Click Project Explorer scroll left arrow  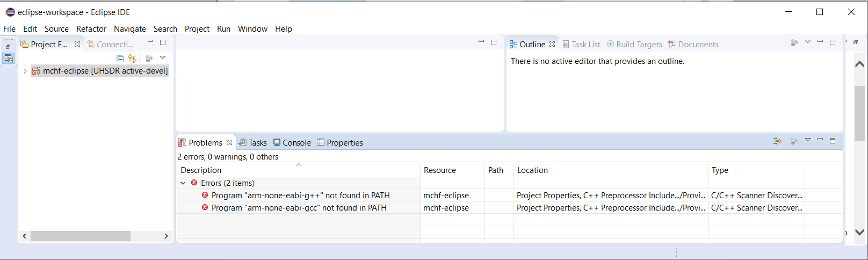[x=25, y=236]
